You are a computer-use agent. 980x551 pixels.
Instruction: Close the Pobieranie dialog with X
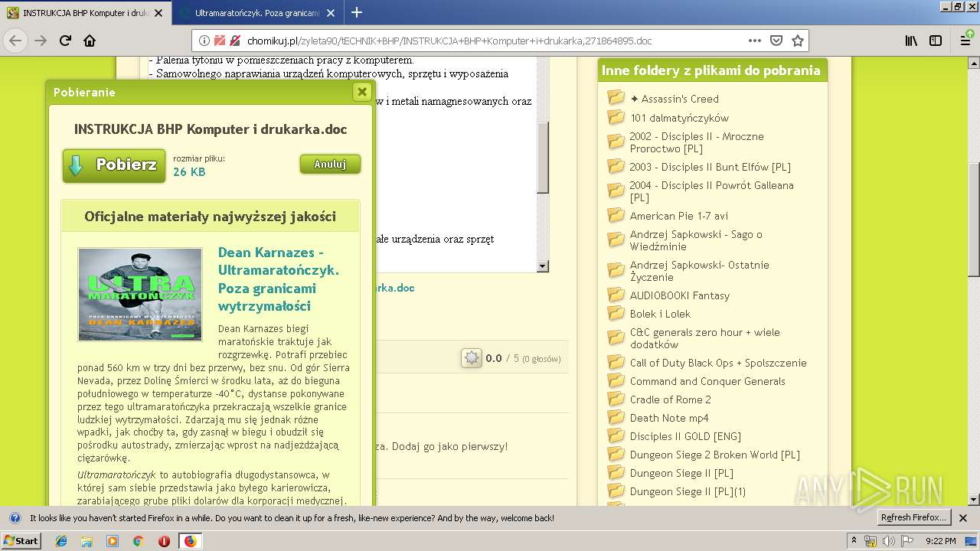click(x=362, y=92)
